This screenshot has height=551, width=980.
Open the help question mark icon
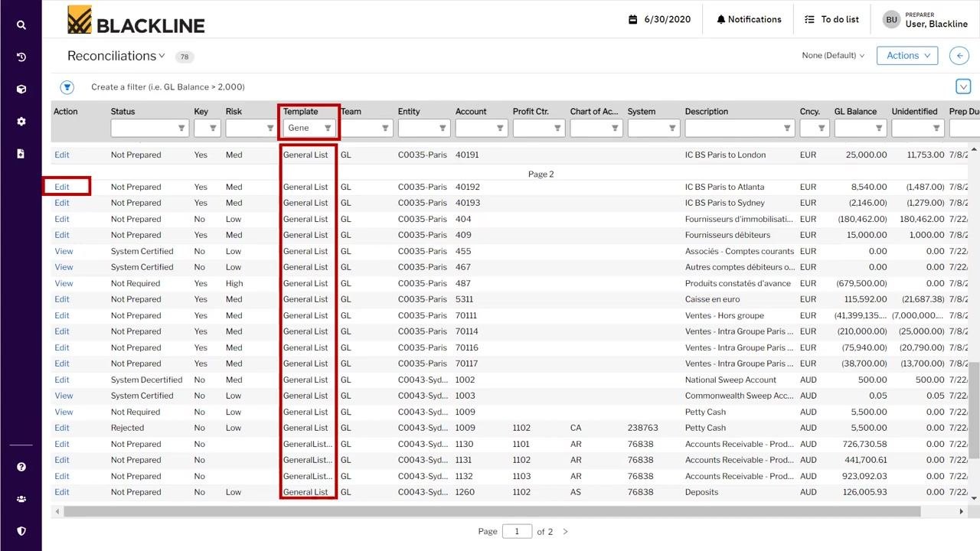coord(21,467)
